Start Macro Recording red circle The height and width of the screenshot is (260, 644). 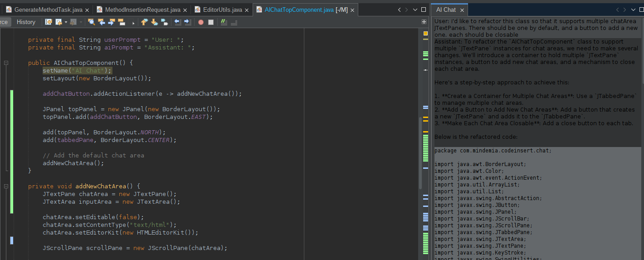200,22
